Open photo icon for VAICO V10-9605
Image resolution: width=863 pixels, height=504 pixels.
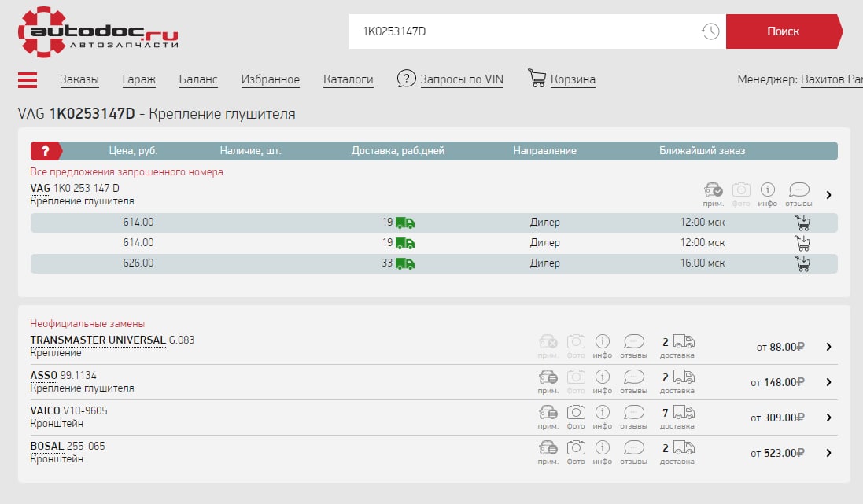[576, 412]
